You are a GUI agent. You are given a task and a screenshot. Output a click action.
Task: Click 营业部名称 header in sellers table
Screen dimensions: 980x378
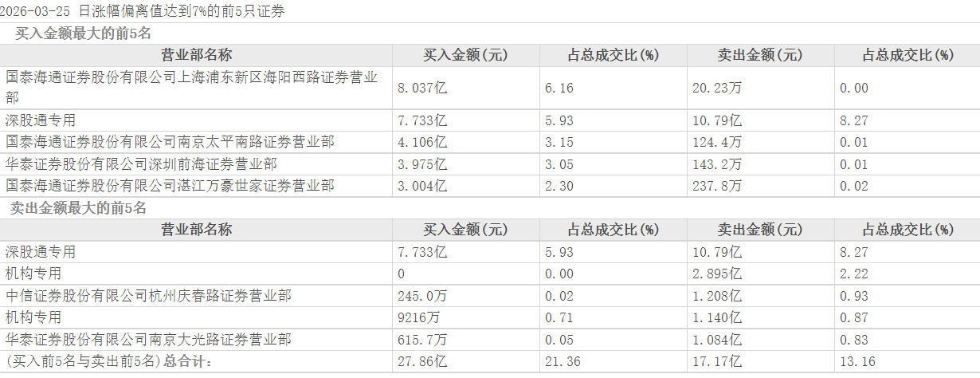click(196, 230)
